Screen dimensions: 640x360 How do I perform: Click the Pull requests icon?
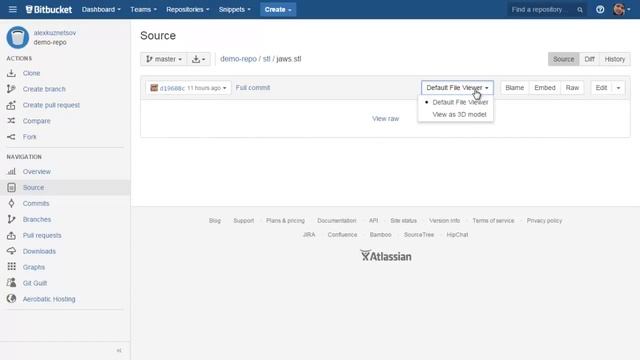click(11, 235)
